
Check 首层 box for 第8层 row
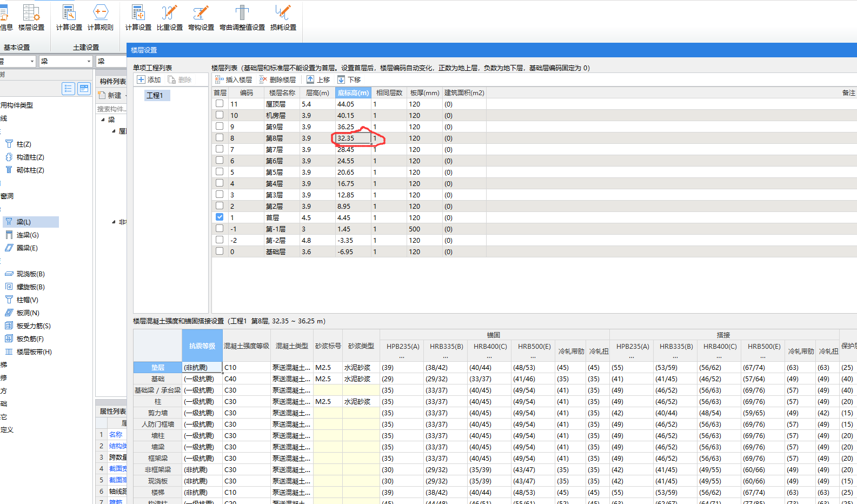220,137
